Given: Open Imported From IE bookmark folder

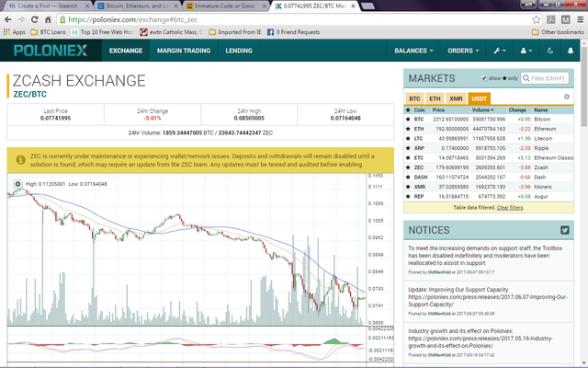Looking at the screenshot, I should 235,32.
